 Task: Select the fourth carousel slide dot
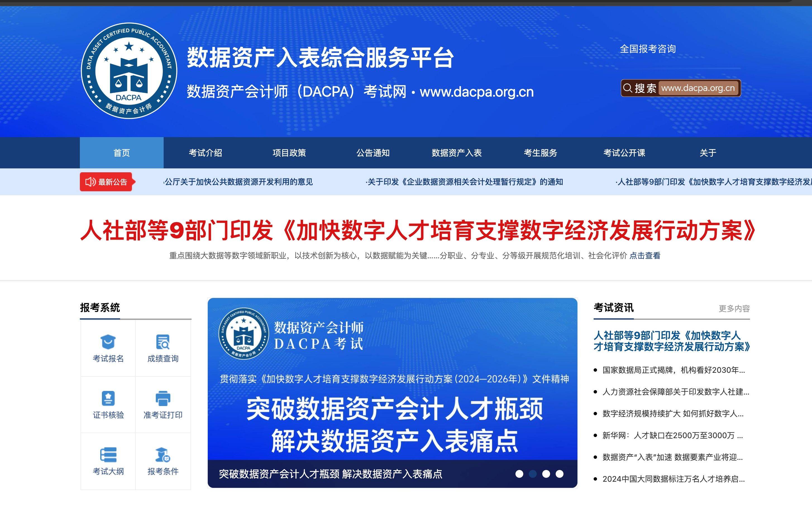click(x=559, y=474)
